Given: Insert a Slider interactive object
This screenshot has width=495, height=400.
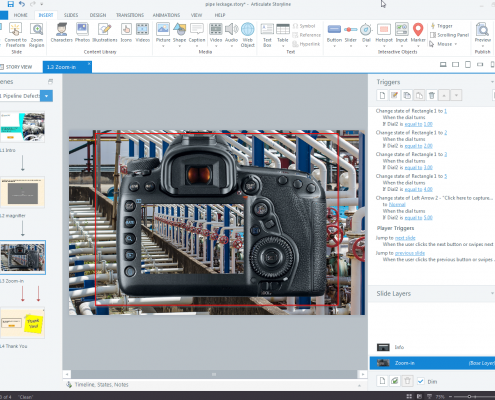Looking at the screenshot, I should pyautogui.click(x=351, y=35).
